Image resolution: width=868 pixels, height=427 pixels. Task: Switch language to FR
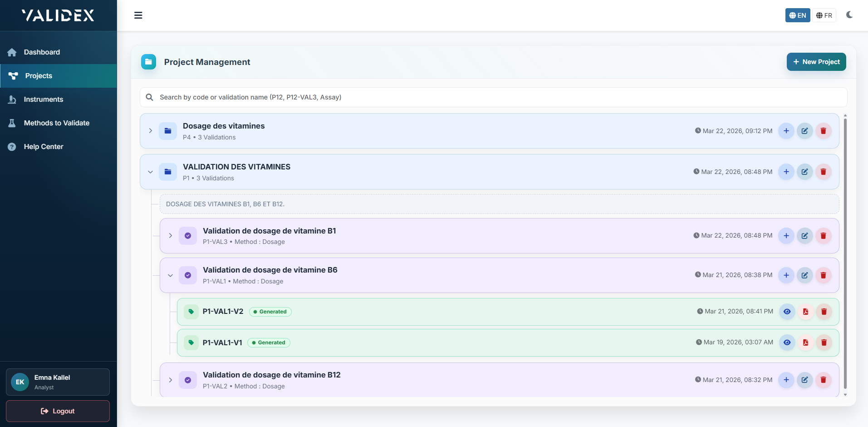point(824,15)
